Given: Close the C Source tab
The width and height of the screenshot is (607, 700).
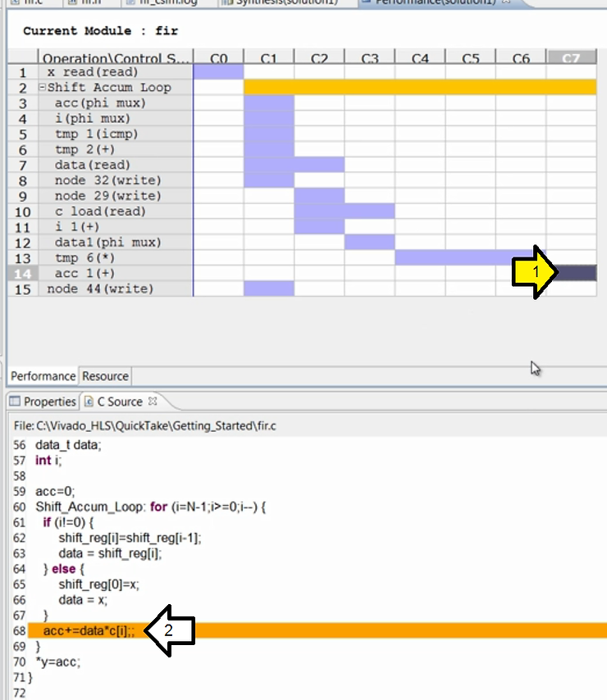Looking at the screenshot, I should [153, 401].
